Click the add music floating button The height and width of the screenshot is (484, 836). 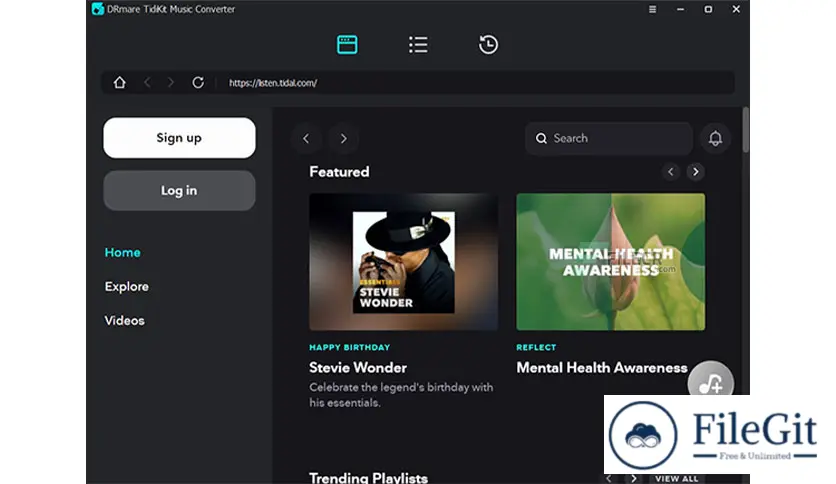click(x=711, y=382)
